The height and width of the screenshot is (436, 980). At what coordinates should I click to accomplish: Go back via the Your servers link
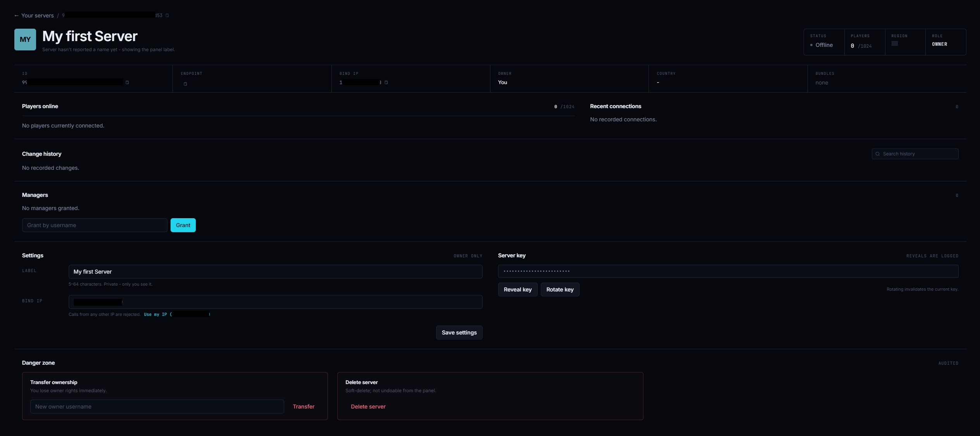tap(34, 16)
